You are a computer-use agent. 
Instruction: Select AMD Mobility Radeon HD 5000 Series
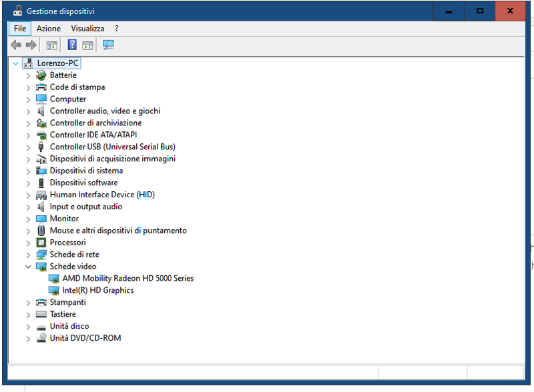[127, 279]
